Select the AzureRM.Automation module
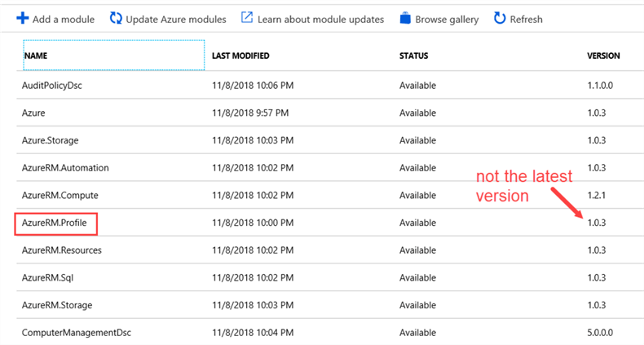 coord(65,167)
